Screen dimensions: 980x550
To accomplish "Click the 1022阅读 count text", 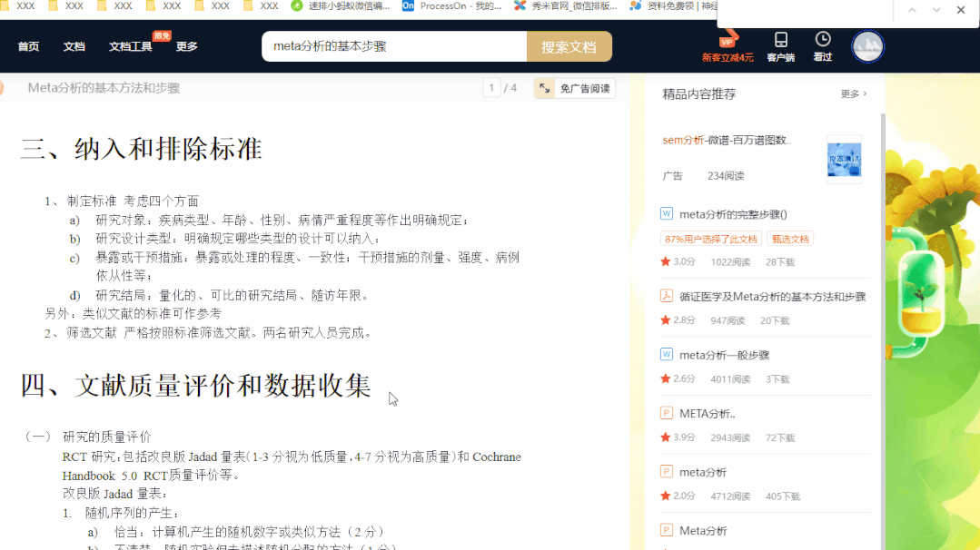I will (730, 262).
